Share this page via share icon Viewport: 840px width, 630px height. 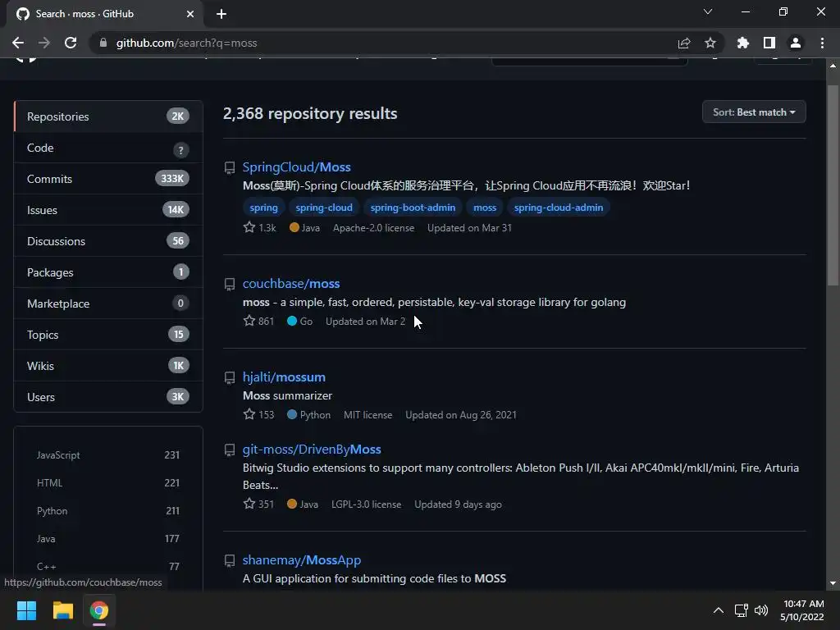684,43
